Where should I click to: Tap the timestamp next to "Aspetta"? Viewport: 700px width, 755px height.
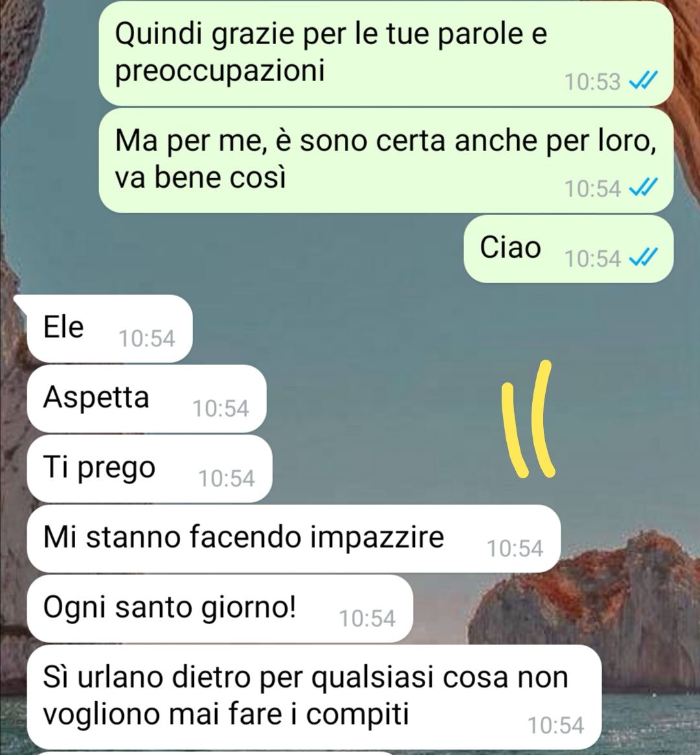(220, 408)
